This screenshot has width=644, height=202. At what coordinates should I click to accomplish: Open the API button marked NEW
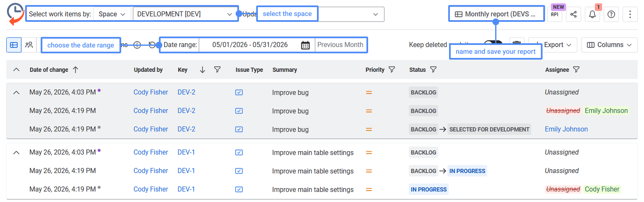(555, 14)
